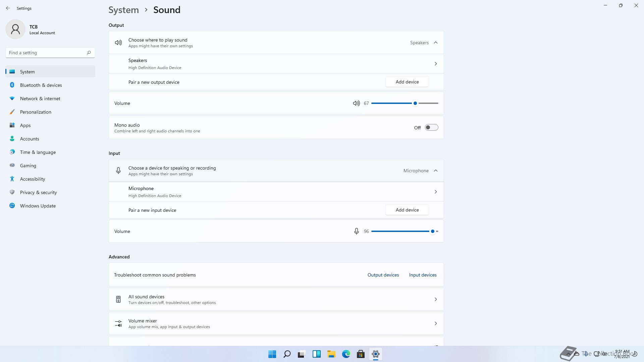Mute the microphone via the input volume icon

coord(356,231)
